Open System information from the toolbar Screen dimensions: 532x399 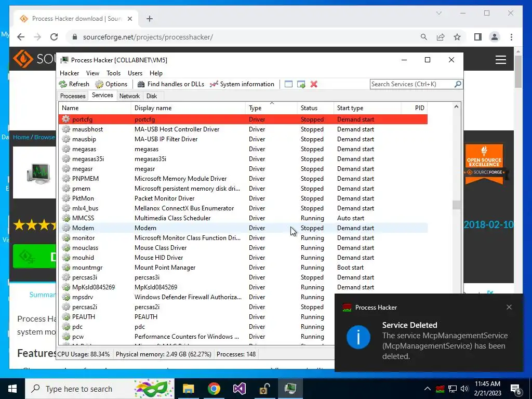242,84
